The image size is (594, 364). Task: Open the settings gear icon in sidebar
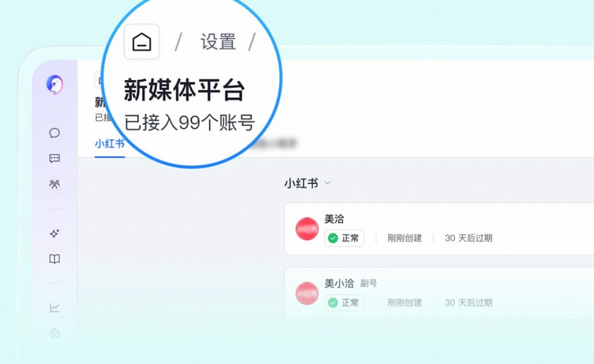tap(54, 333)
